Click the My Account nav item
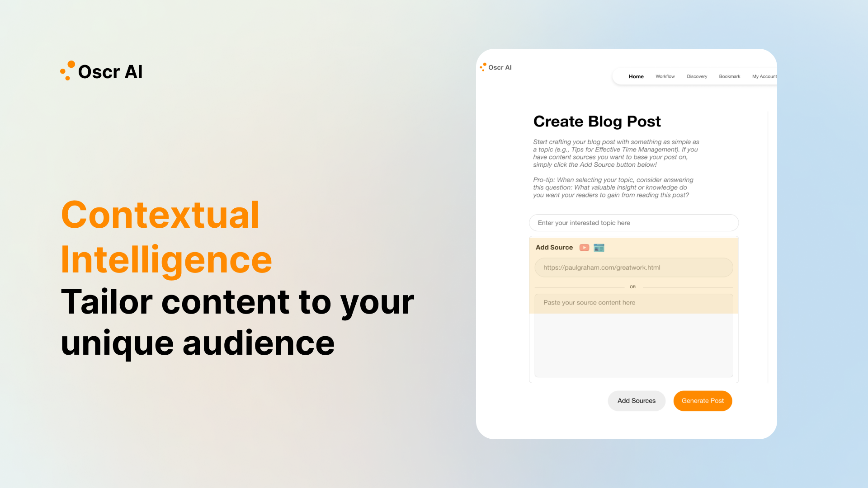 point(764,76)
